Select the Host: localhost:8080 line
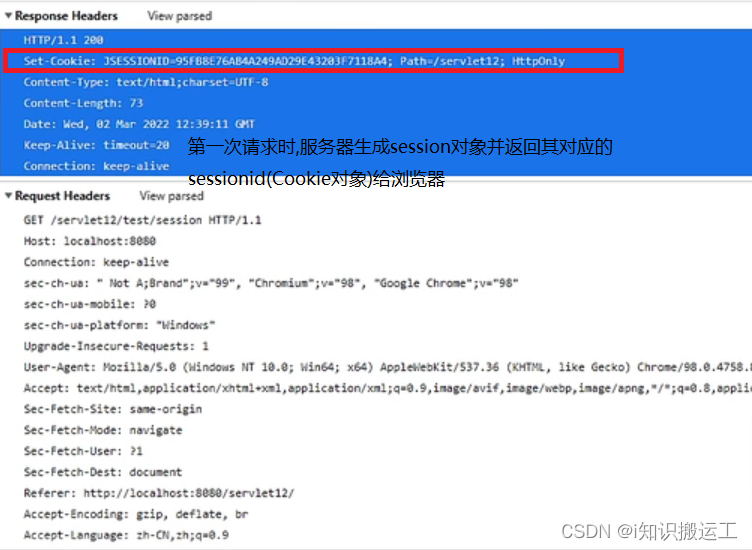The width and height of the screenshot is (752, 550). (x=90, y=241)
